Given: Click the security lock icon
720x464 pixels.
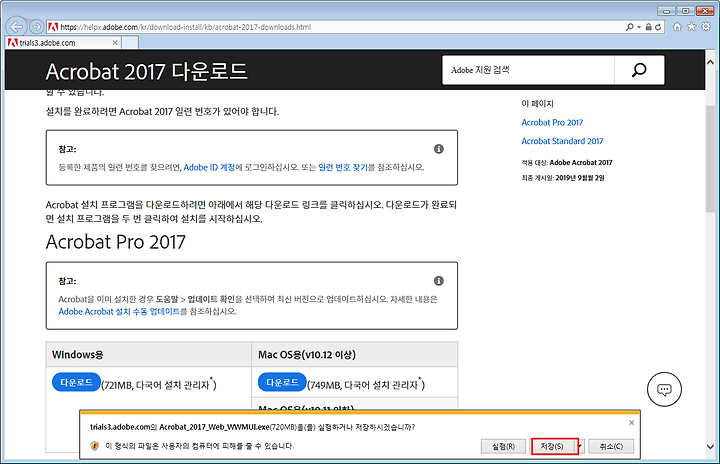Looking at the screenshot, I should pyautogui.click(x=648, y=27).
